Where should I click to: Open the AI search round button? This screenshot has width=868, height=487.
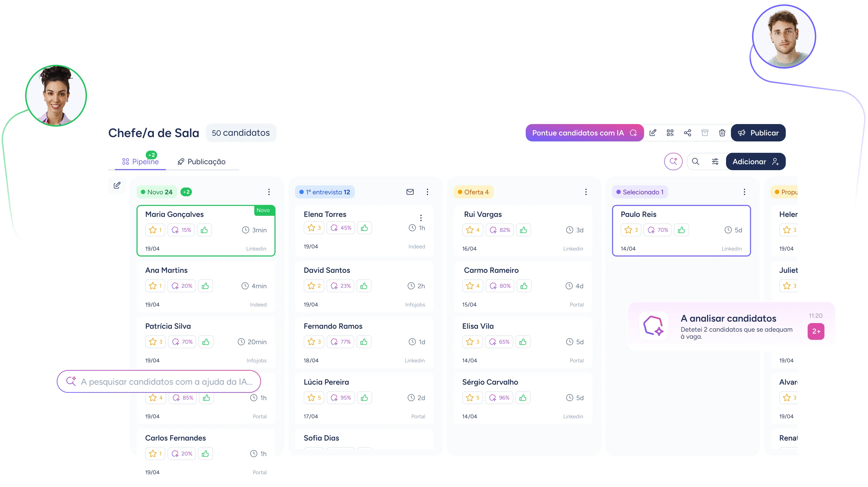point(673,162)
